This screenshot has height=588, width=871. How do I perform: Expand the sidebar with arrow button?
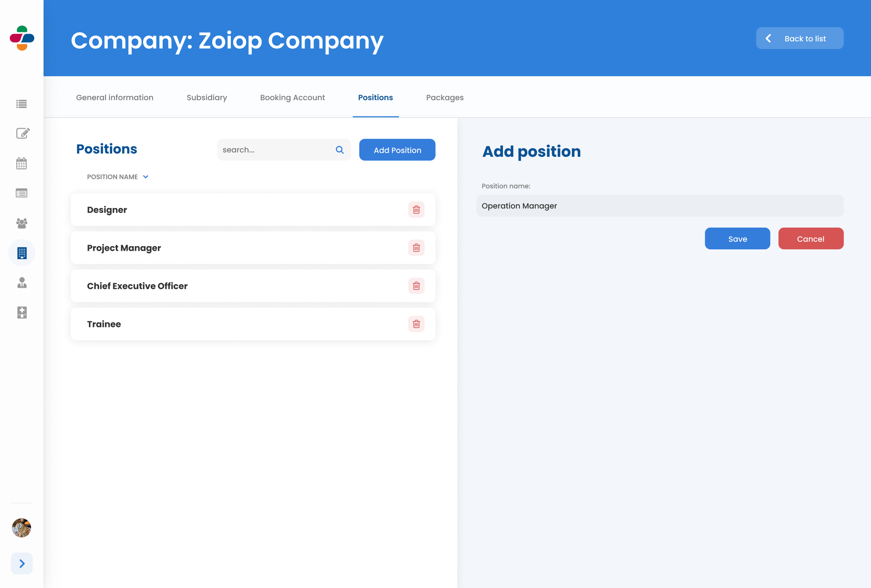click(22, 563)
